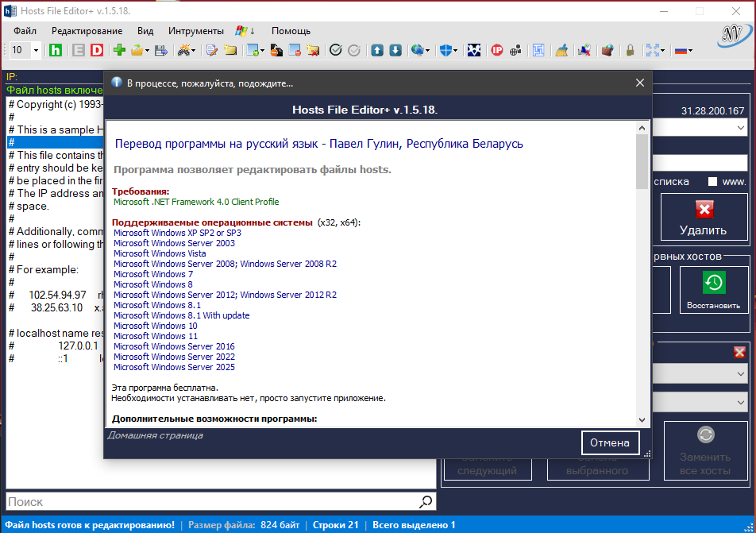The image size is (756, 533).
Task: Expand the blue shield dropdown arrow
Action: tap(455, 50)
